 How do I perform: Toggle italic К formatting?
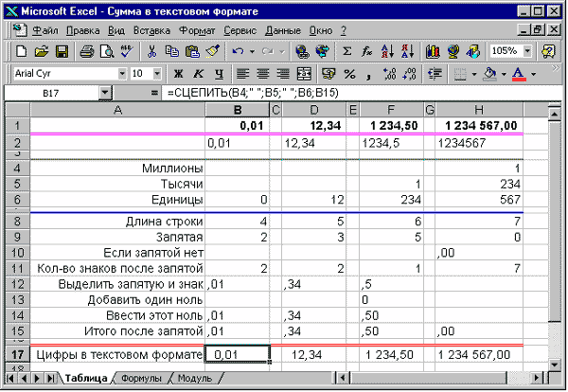199,74
